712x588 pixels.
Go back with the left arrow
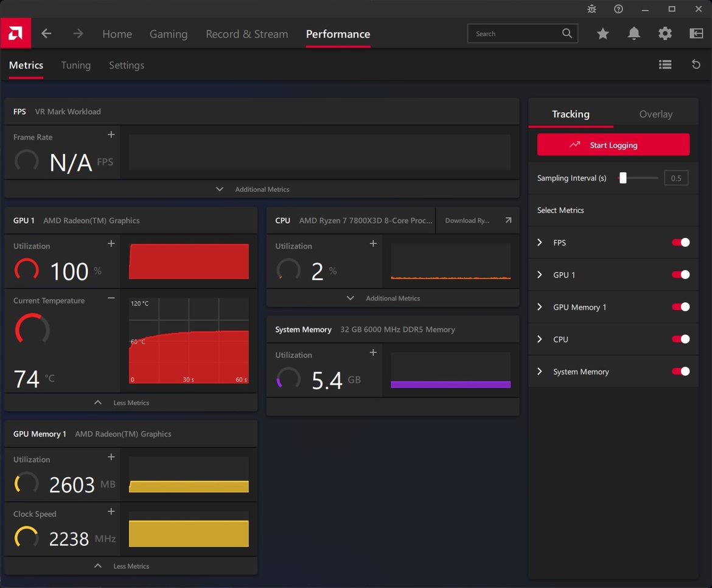46,33
